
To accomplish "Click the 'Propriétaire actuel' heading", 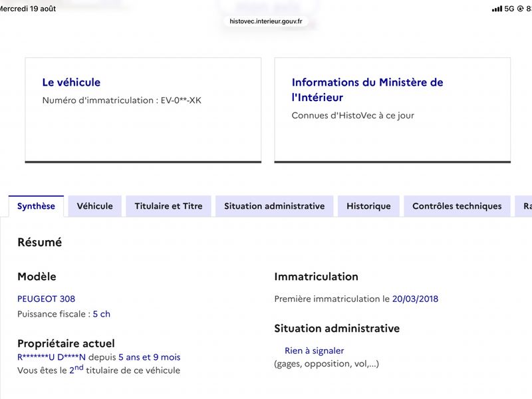I will 66,343.
